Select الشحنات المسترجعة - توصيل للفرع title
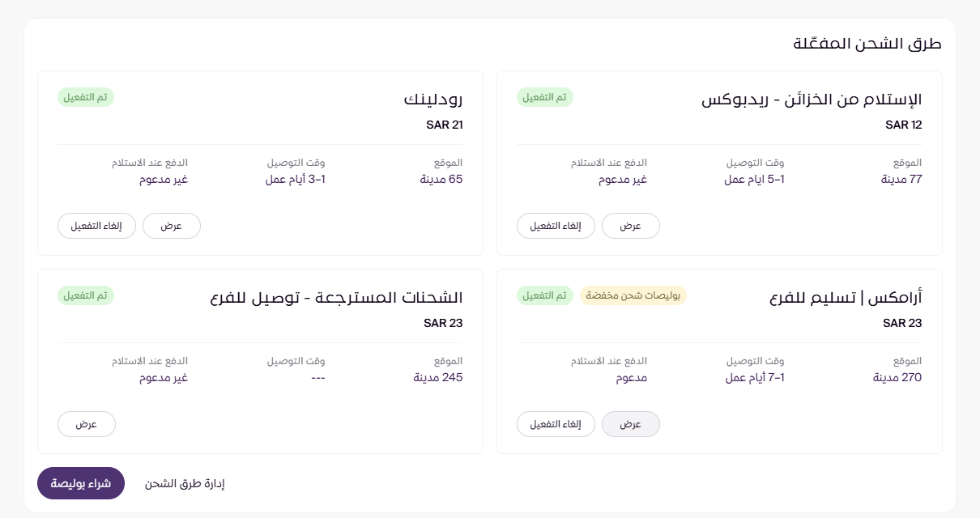The image size is (980, 518). point(335,298)
